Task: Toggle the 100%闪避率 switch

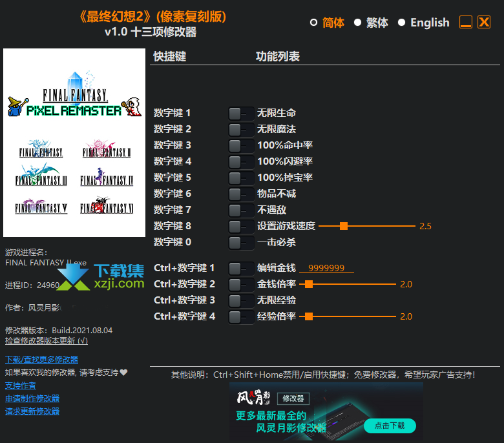Action: click(x=241, y=161)
